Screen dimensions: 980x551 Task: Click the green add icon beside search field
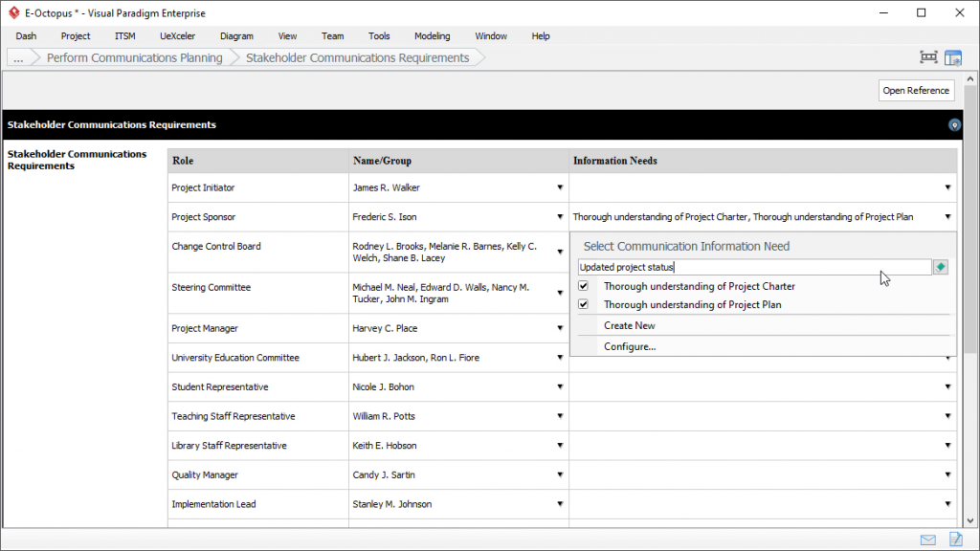pos(941,268)
